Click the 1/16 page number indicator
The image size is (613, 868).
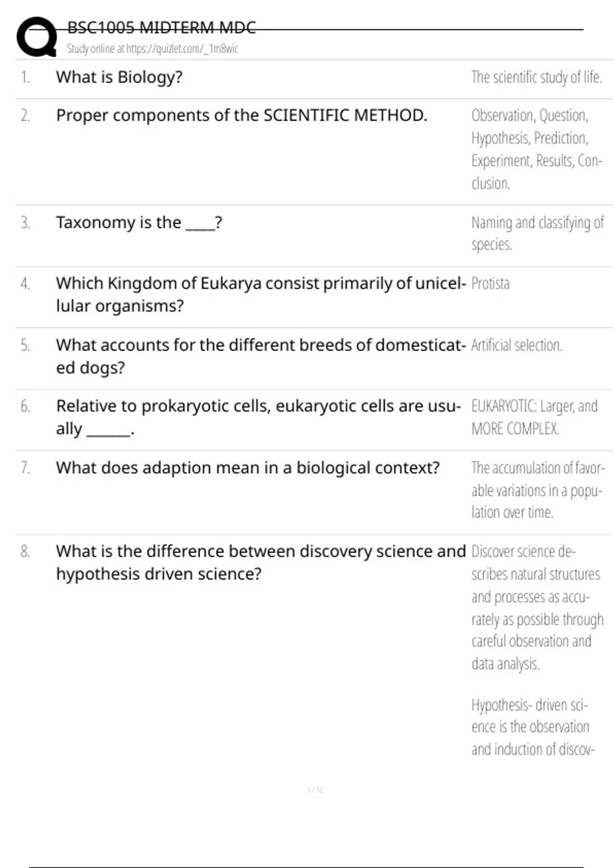[315, 790]
